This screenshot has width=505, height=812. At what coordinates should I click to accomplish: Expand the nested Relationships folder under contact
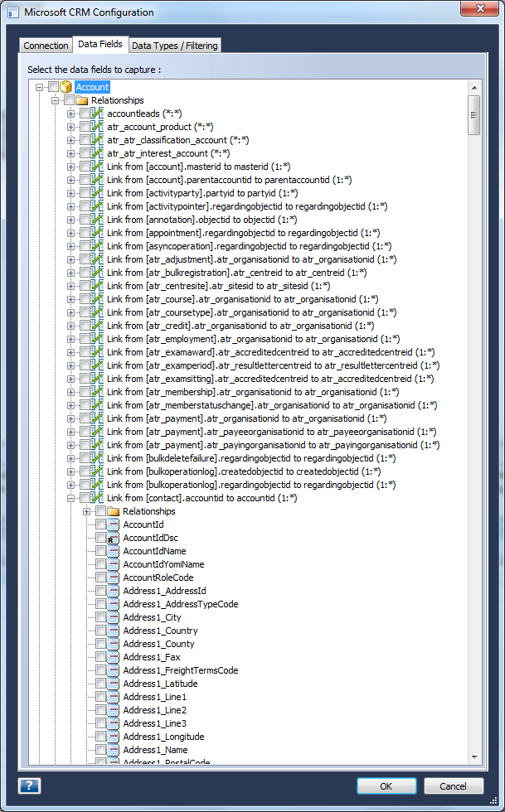pyautogui.click(x=86, y=512)
